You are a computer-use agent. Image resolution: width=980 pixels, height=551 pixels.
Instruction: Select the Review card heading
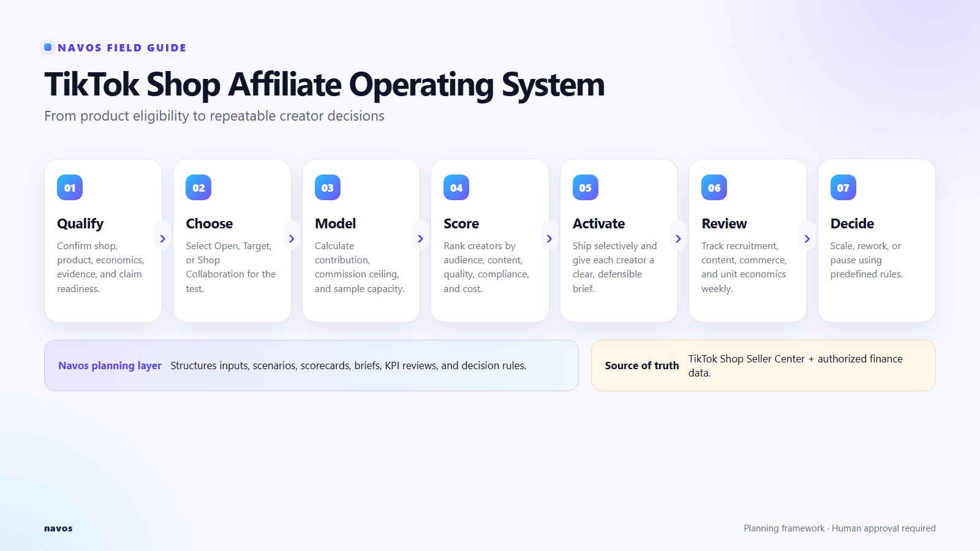724,223
